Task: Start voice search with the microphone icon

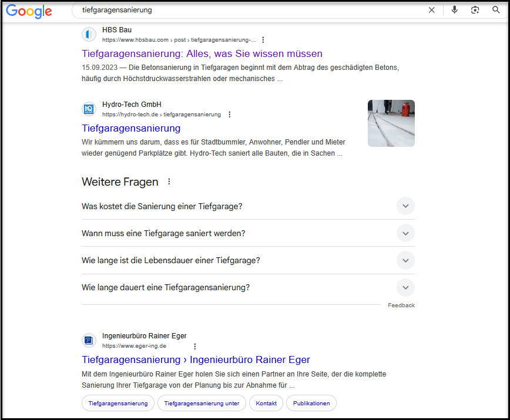Action: point(454,10)
